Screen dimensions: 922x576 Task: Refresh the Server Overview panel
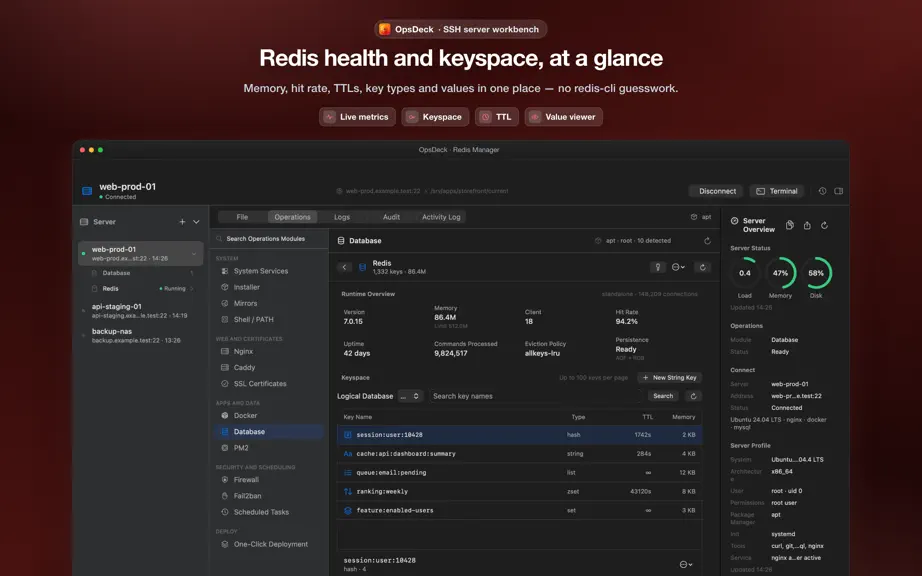click(x=824, y=225)
